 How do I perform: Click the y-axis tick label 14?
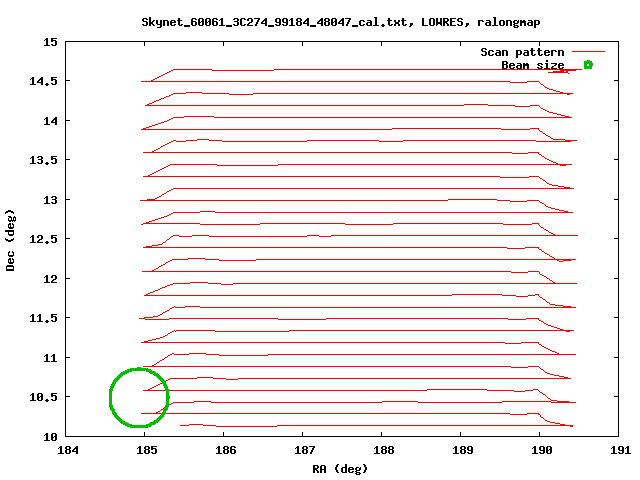tap(51, 121)
